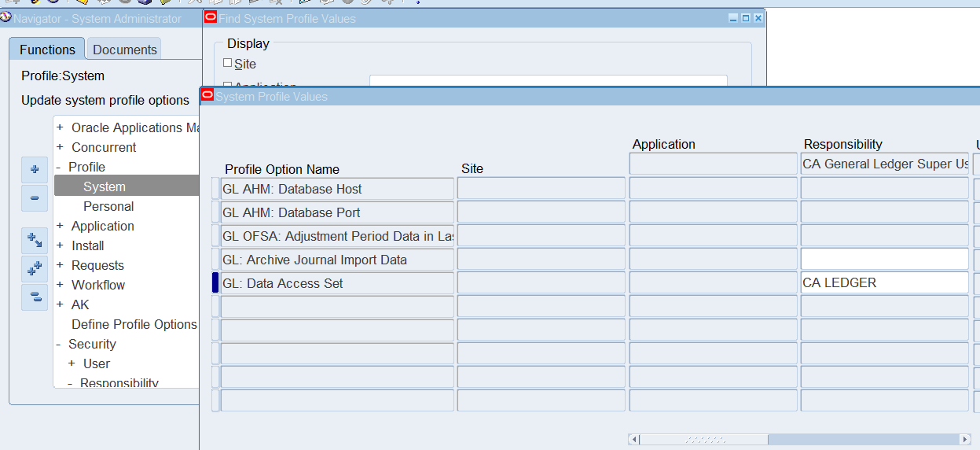Click the CA General Ledger Super User header field
980x450 pixels.
(885, 164)
